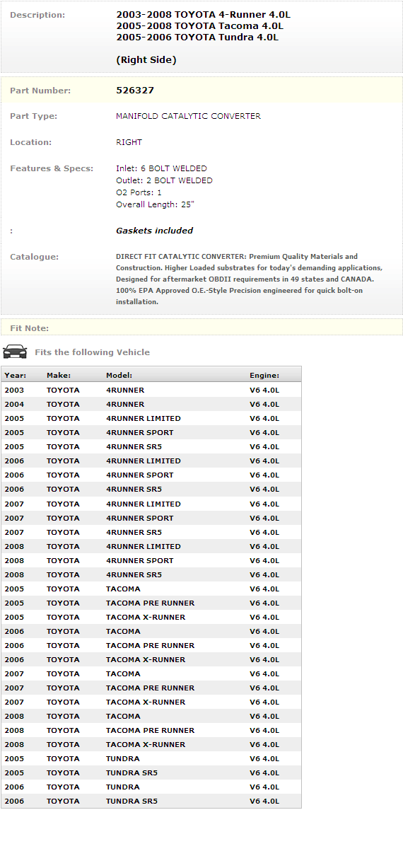403x868 pixels.
Task: Click the '2003-2008 TOYOTA 4-Runner 4.0L' description line
Action: (x=203, y=15)
